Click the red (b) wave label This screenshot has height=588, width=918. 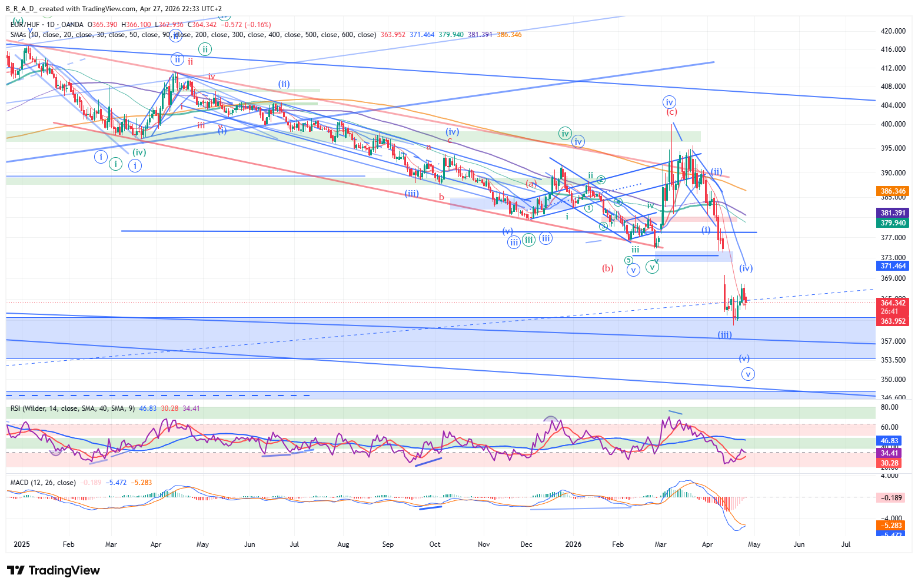click(607, 268)
